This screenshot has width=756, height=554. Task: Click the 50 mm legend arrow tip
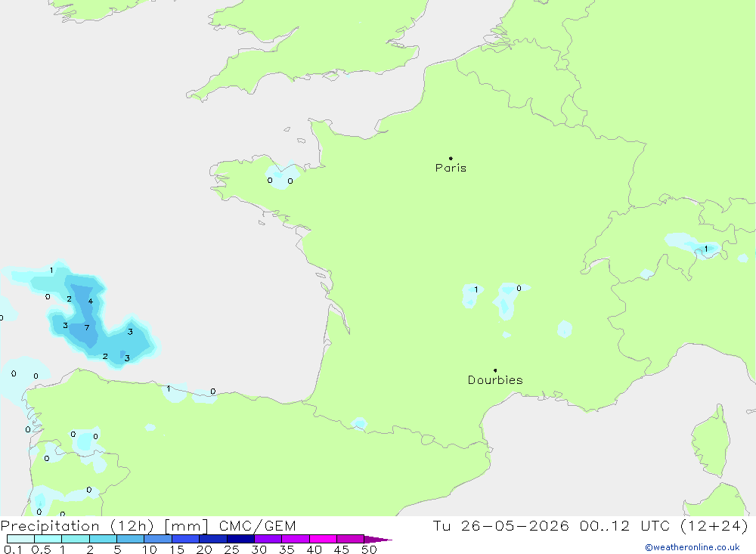[x=379, y=540]
